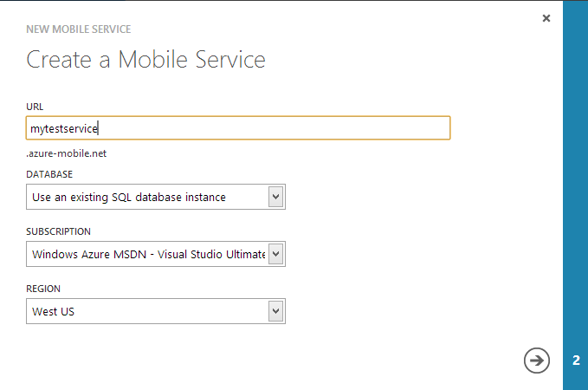This screenshot has height=390, width=588.
Task: Click the blank dialog area below Region
Action: [x=260, y=355]
